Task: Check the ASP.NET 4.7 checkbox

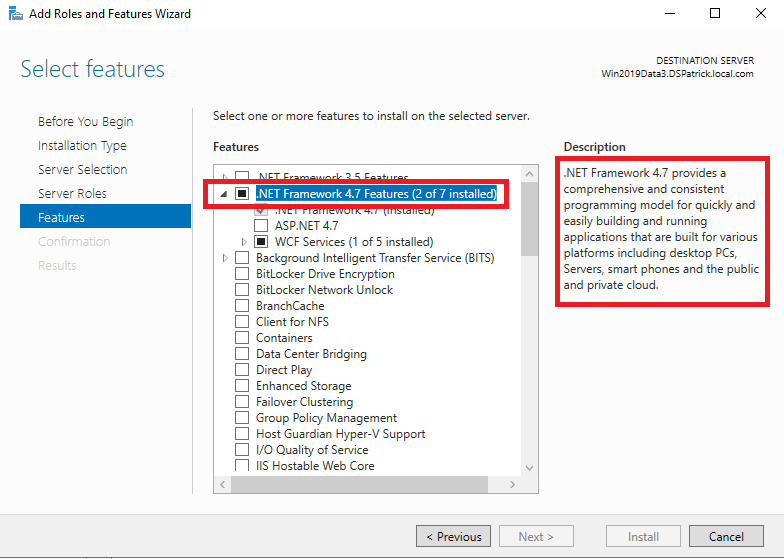Action: pos(261,226)
